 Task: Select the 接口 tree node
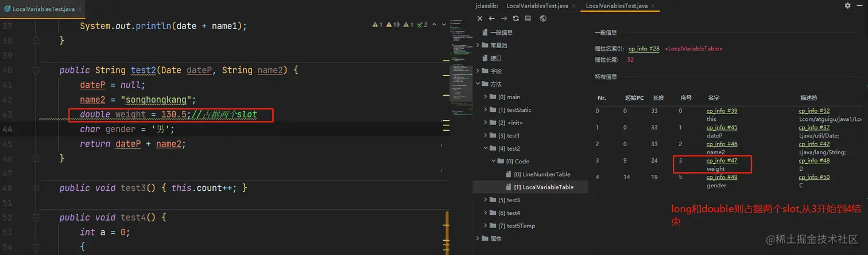(x=496, y=58)
